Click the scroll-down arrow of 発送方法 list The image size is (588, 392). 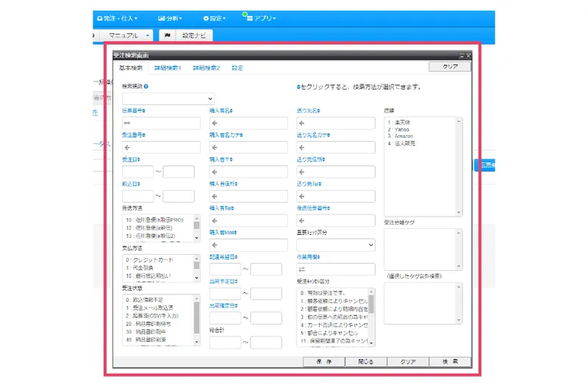(196, 238)
